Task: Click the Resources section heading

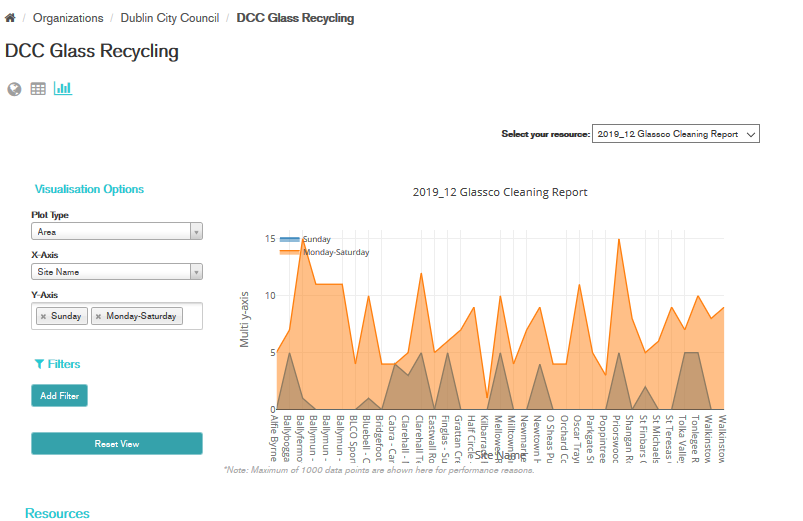Action: click(x=57, y=513)
